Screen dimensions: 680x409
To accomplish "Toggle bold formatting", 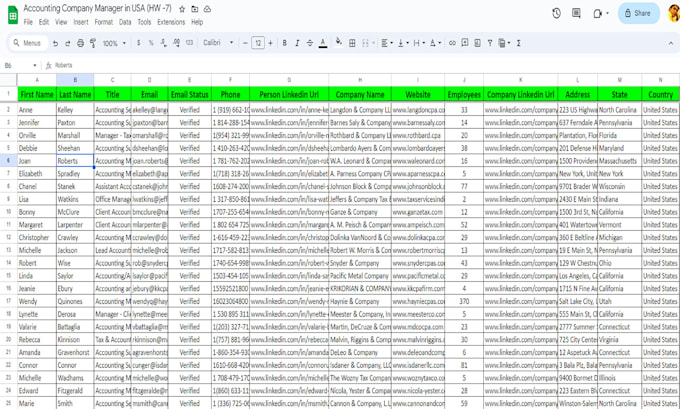I will 284,43.
